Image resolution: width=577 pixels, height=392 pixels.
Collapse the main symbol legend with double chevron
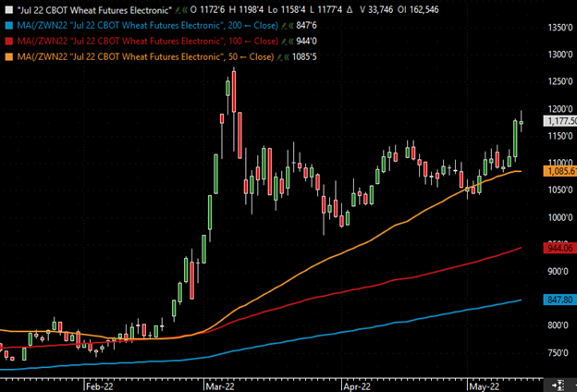pos(184,10)
